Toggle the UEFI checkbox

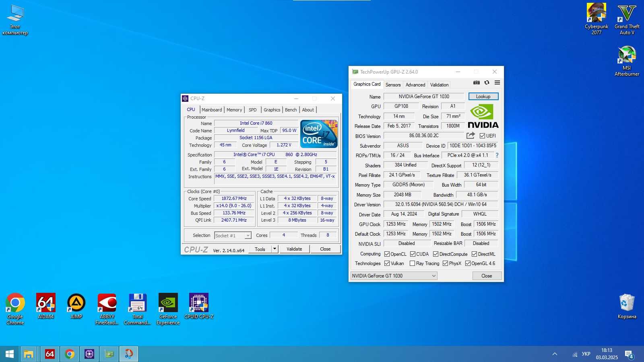[x=482, y=136]
